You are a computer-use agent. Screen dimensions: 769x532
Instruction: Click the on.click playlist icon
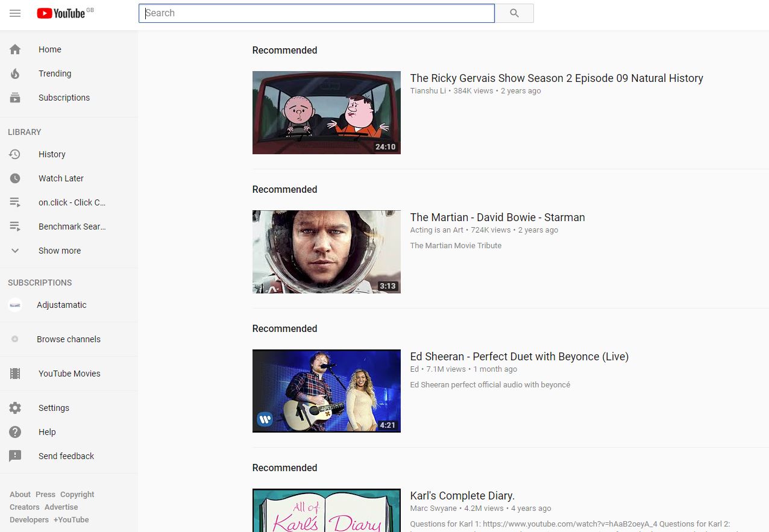(x=15, y=202)
